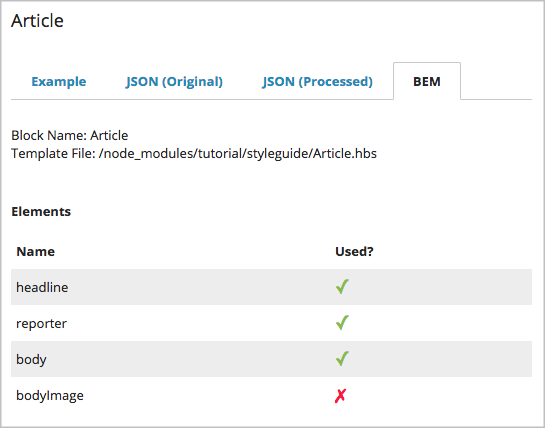Screen dimensions: 545x428
Task: Select the BEM tab
Action: 427,81
